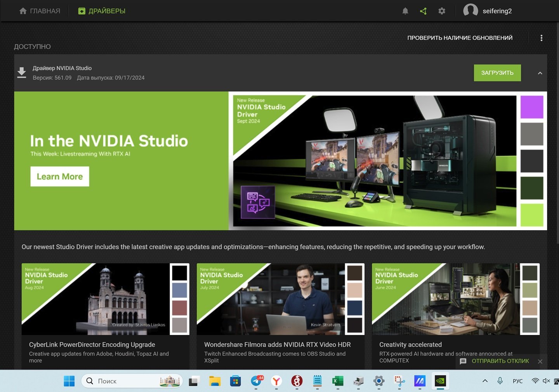Click the purple-blue M taskbar app icon

[420, 381]
